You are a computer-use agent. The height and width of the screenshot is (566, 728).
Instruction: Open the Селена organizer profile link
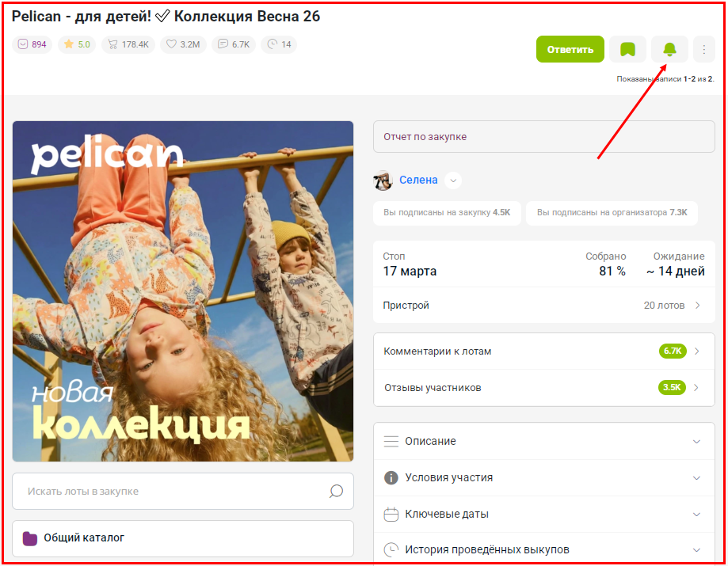(x=418, y=180)
